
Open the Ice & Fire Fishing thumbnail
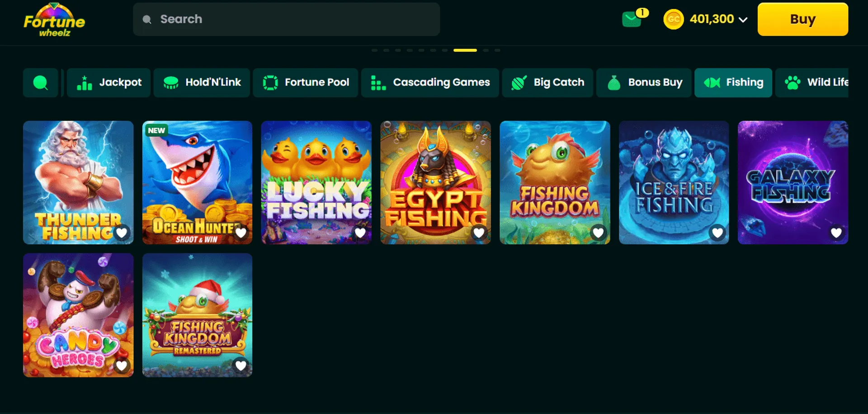coord(674,182)
